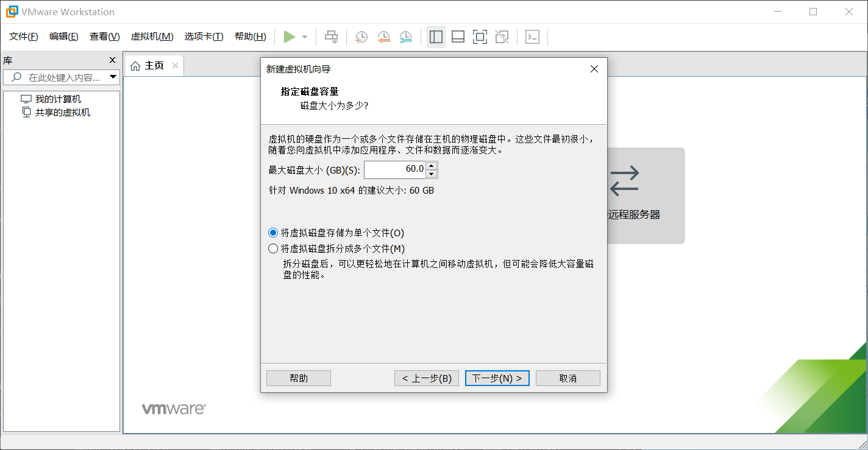The height and width of the screenshot is (450, 868).
Task: Open the 帮助(H) menu
Action: tap(251, 37)
